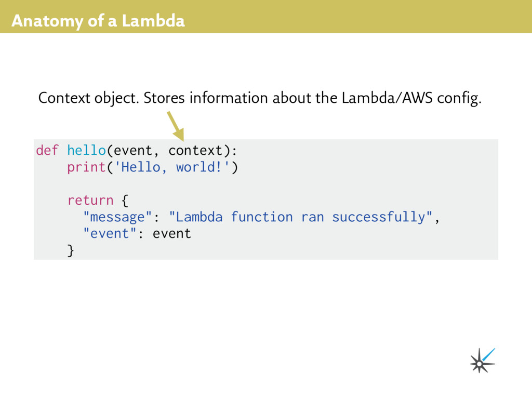
Task: Click the "context" parameter in the function signature
Action: click(x=195, y=151)
